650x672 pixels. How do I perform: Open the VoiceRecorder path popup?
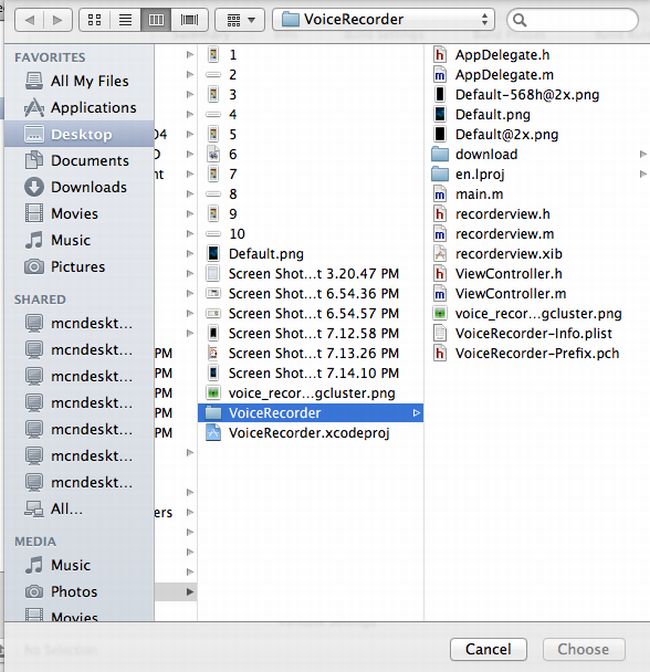tap(383, 20)
